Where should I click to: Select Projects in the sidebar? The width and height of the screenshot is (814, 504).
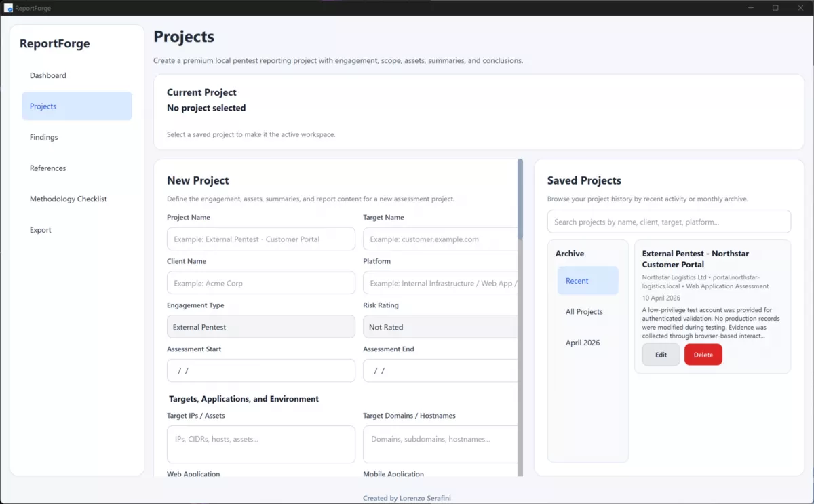coord(43,106)
